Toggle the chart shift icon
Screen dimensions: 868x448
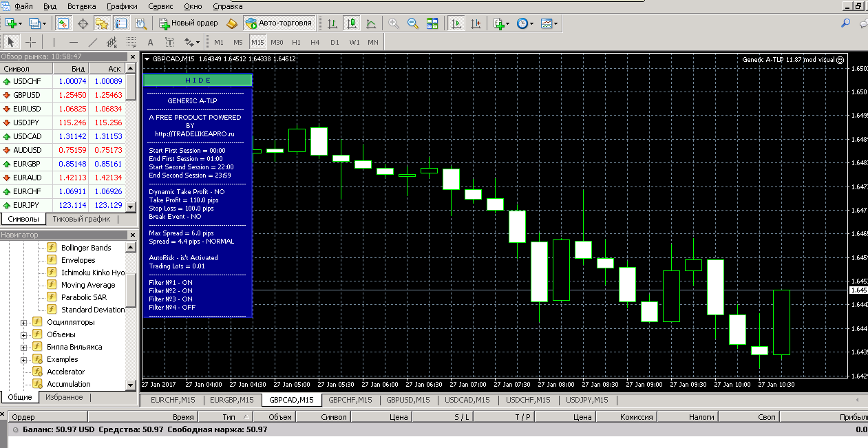[476, 23]
